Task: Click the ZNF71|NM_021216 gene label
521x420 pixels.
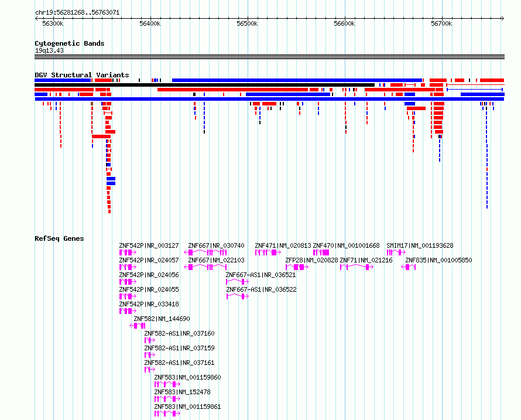Action: 366,261
